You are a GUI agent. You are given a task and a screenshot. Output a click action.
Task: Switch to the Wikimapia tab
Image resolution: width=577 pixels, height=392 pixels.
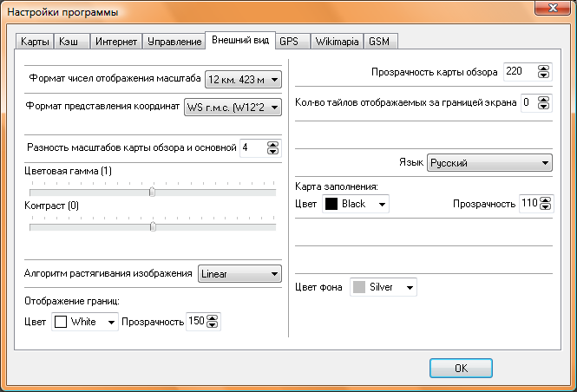(x=335, y=41)
